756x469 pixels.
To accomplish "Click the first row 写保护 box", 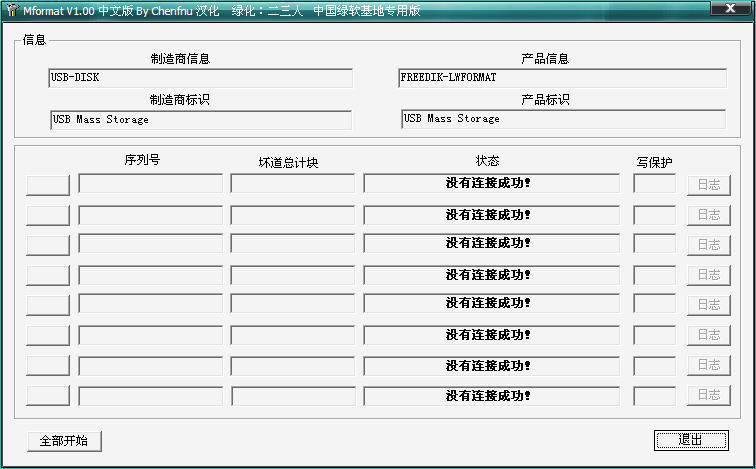I will (654, 184).
